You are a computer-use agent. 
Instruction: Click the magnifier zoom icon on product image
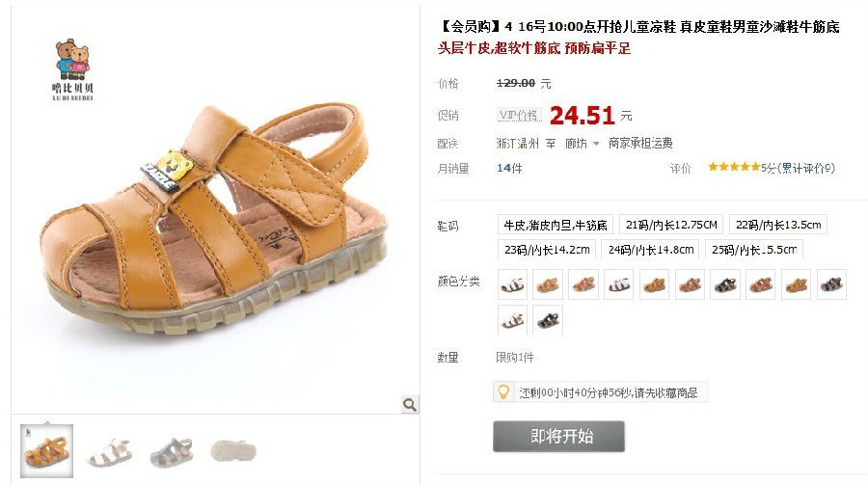click(410, 405)
